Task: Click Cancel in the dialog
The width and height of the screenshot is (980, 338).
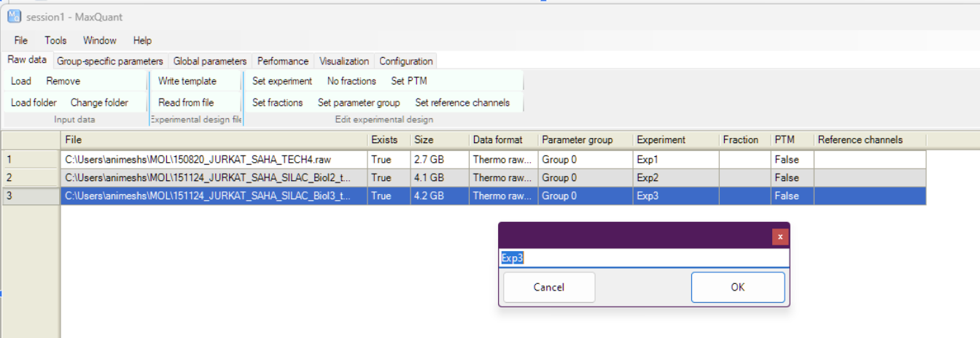Action: (x=549, y=288)
